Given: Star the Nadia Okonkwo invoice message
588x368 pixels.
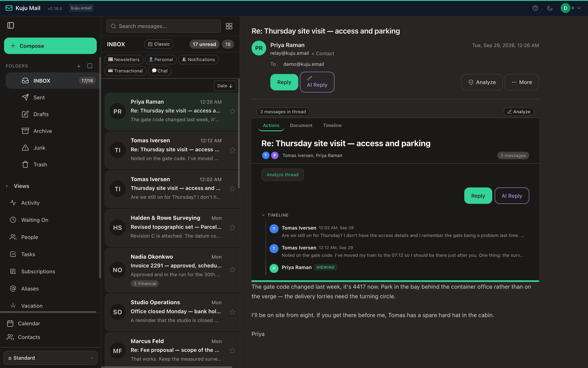Looking at the screenshot, I should coord(232,270).
